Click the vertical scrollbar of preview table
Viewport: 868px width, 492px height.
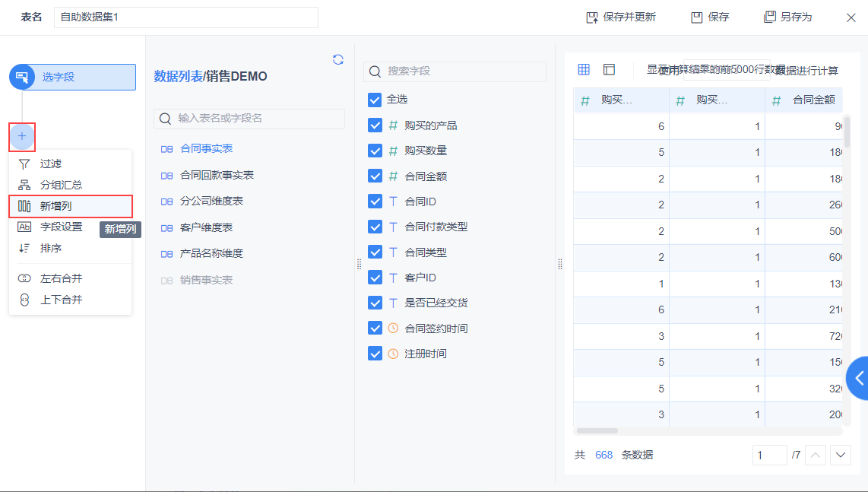[847, 132]
